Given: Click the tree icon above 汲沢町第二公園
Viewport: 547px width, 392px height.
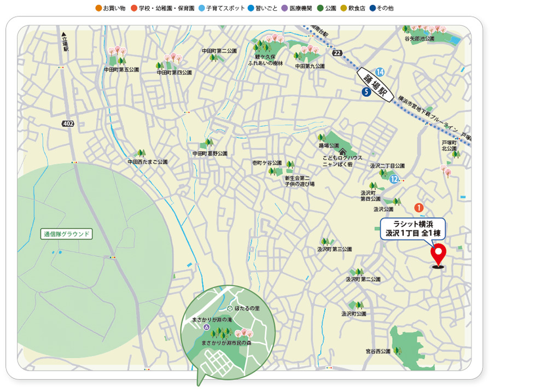Looking at the screenshot, I should pos(359,272).
